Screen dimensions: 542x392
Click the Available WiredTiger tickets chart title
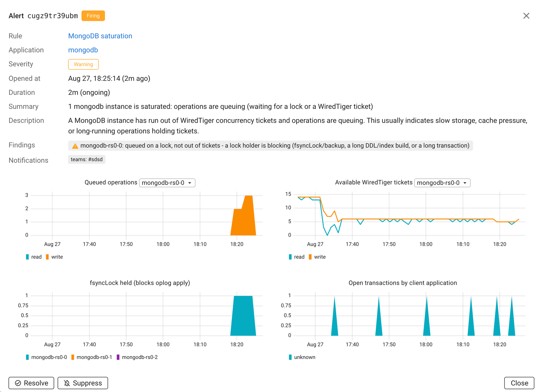pos(373,183)
